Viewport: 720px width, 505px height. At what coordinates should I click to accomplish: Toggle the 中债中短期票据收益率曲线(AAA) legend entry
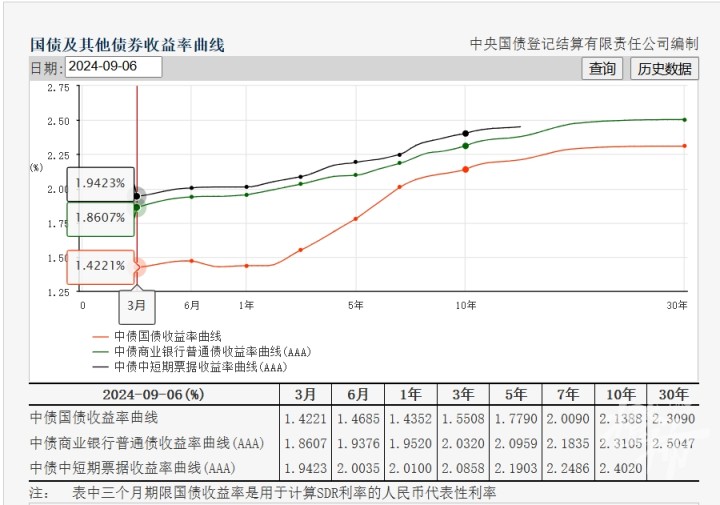(x=190, y=367)
